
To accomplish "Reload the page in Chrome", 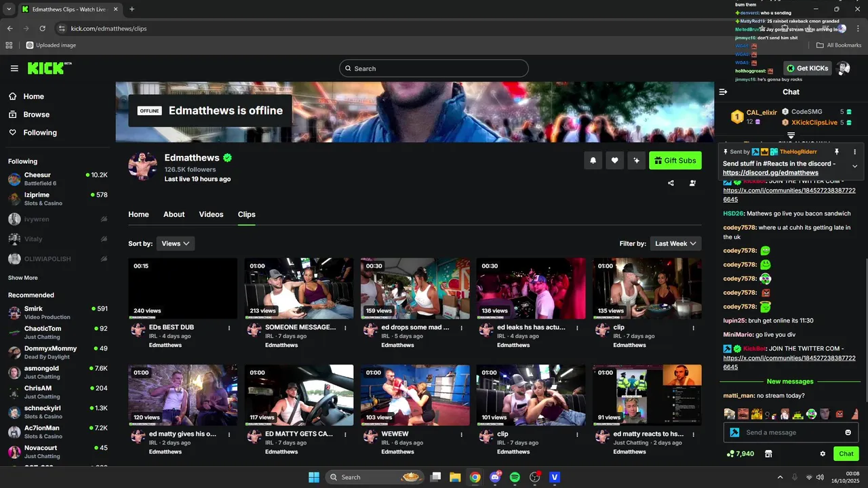I will click(42, 28).
